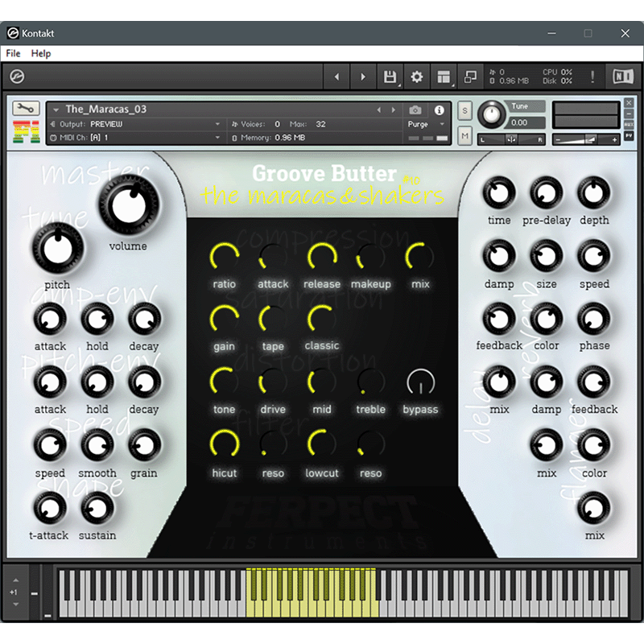Open the workspace layout panel icon
This screenshot has width=644, height=644.
pyautogui.click(x=444, y=76)
